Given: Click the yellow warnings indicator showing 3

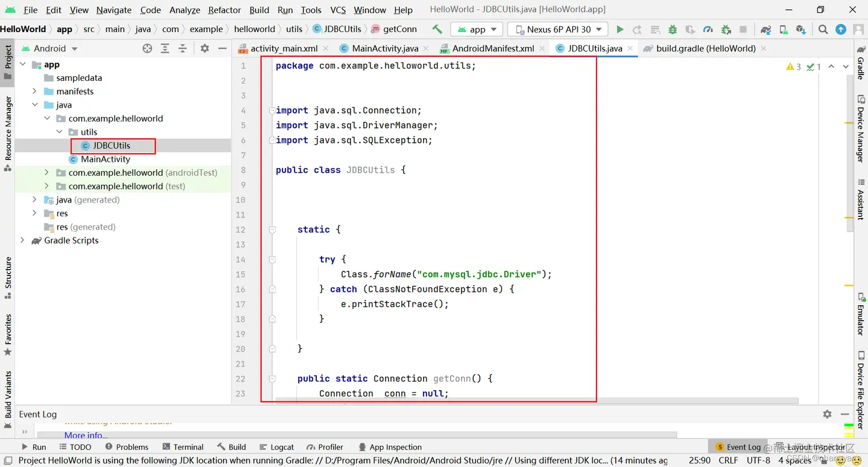Looking at the screenshot, I should 794,67.
